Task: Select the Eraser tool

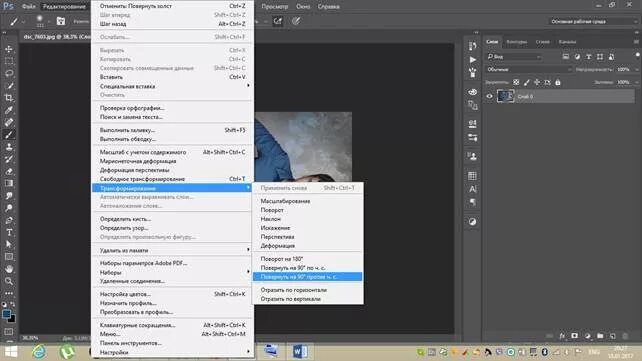Action: tap(9, 171)
